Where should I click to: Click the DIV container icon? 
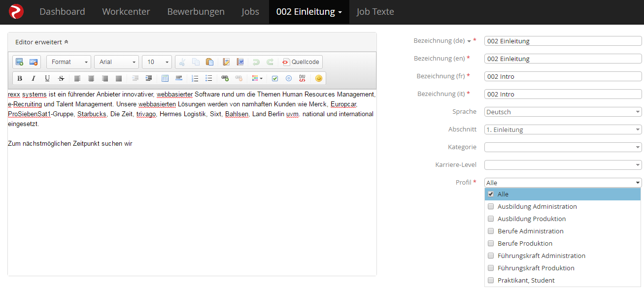click(x=303, y=78)
